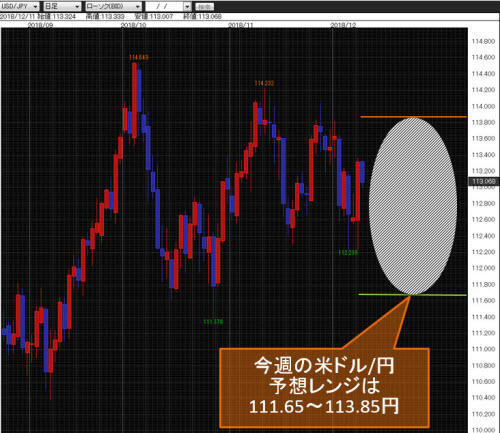Select the 終値 113.068 close price text
The height and width of the screenshot is (433, 500).
(203, 16)
